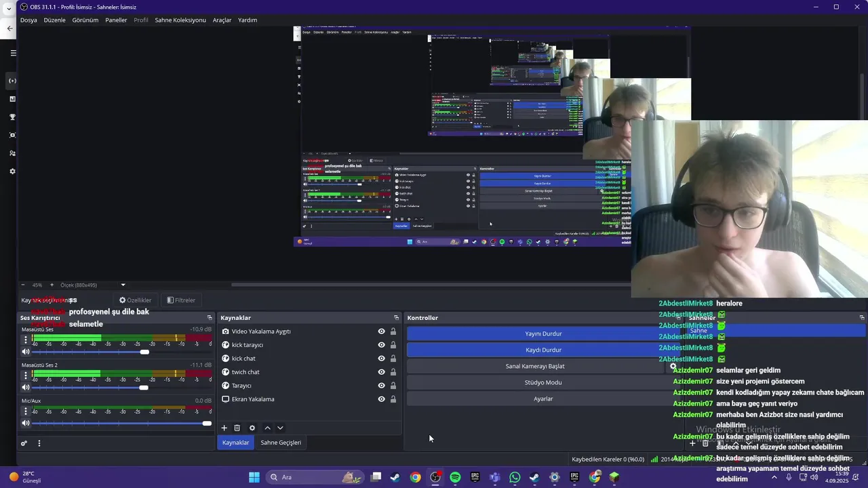Open advanced audio properties gears icon
This screenshot has width=868, height=488.
[24, 443]
